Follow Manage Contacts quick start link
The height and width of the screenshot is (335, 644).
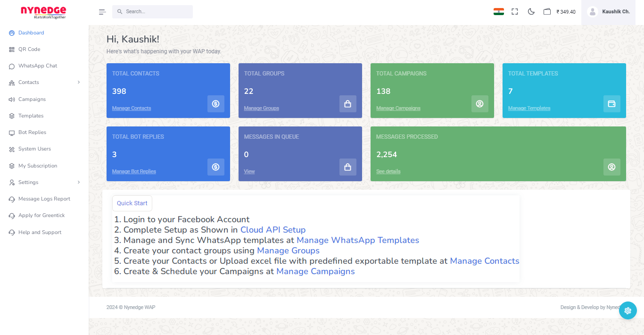[485, 261]
